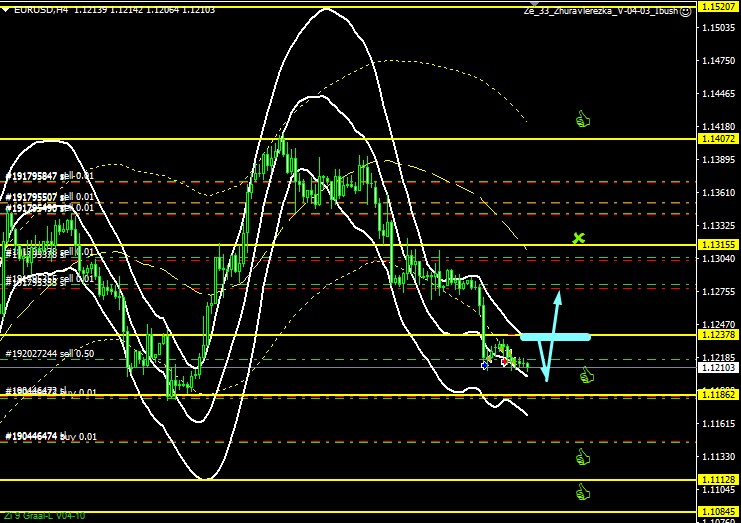The height and width of the screenshot is (523, 741).
Task: Click the Ze_33_ZhuravIerezka expert advisor name
Action: (x=600, y=11)
